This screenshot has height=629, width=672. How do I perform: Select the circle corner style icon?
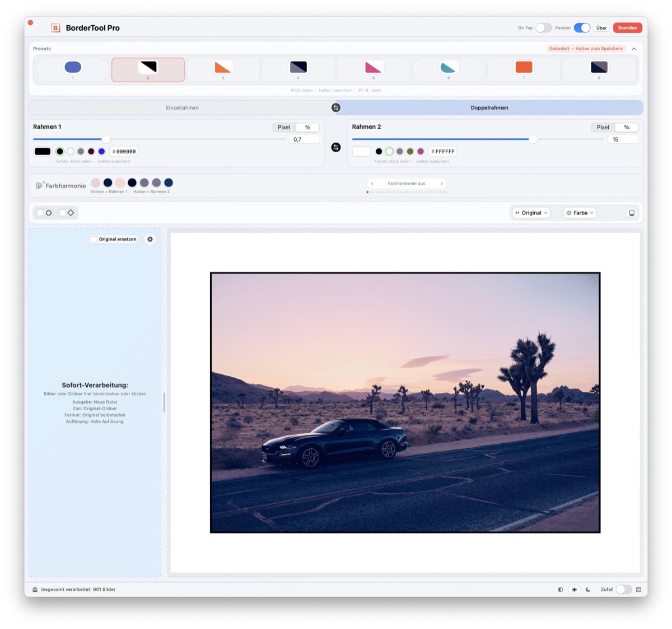(49, 213)
